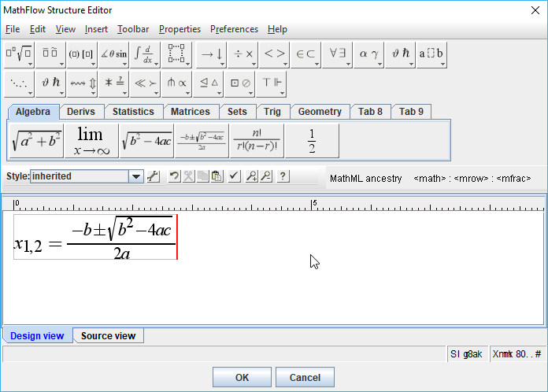Open the for-all and exists logic palette
This screenshot has height=392, width=548.
[x=337, y=54]
